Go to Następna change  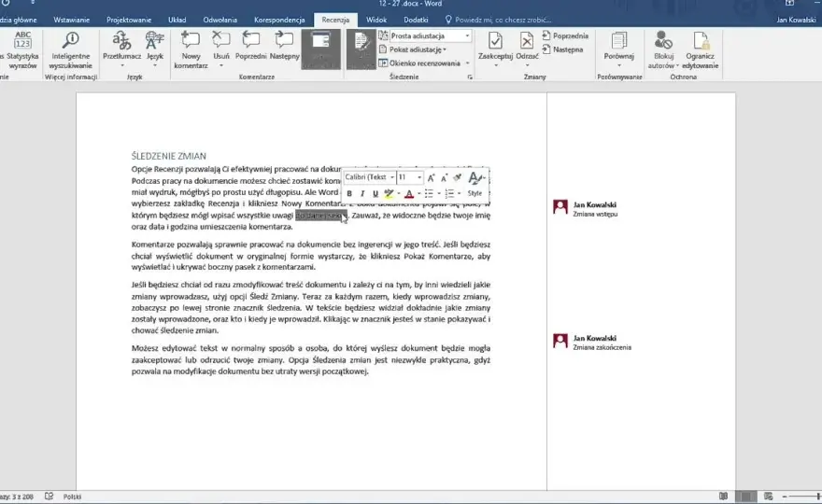(x=562, y=49)
